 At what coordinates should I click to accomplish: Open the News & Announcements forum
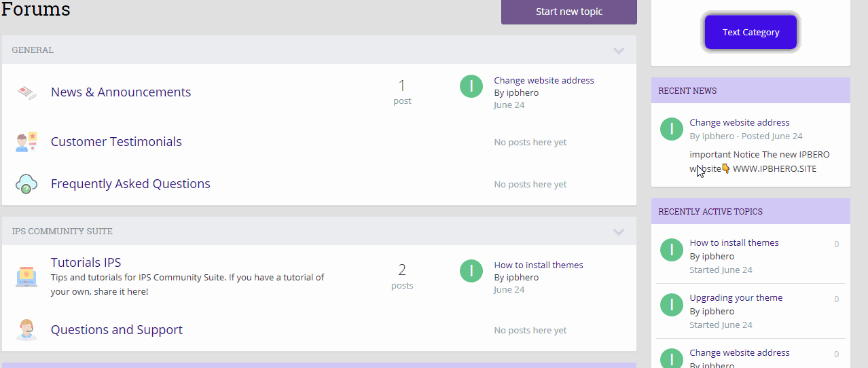coord(121,92)
